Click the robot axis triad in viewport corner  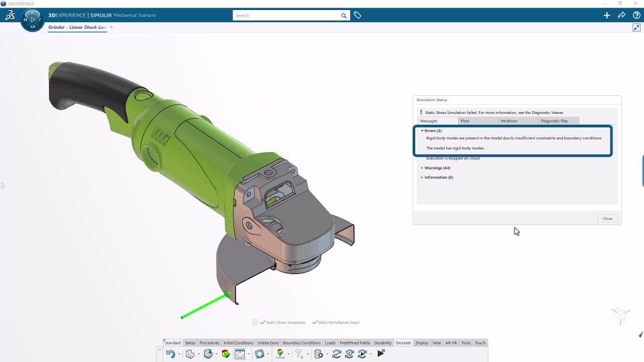point(621,316)
